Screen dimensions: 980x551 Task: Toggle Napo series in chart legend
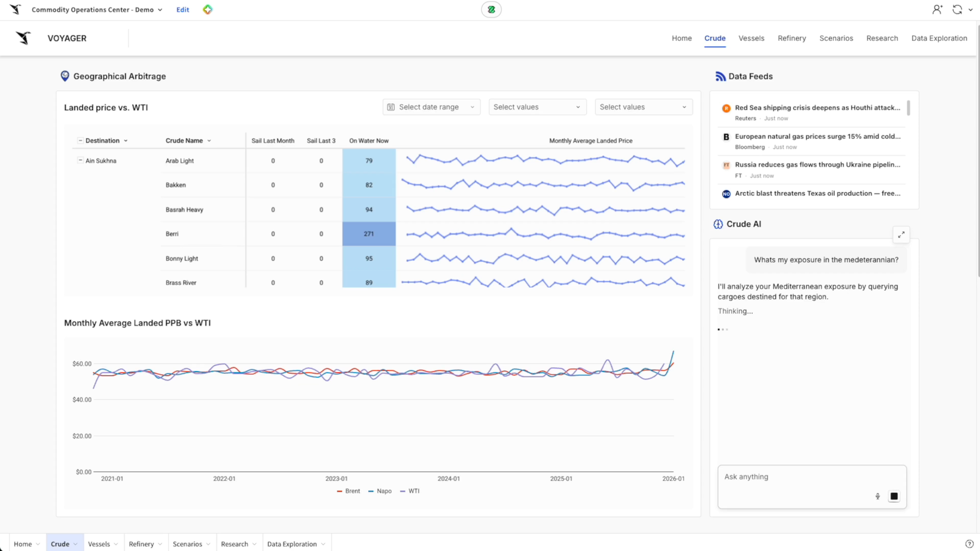click(x=380, y=491)
